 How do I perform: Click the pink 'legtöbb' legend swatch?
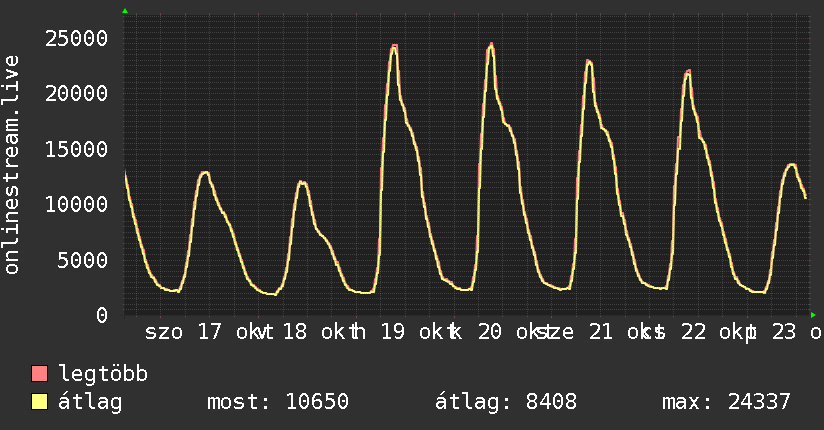point(39,374)
